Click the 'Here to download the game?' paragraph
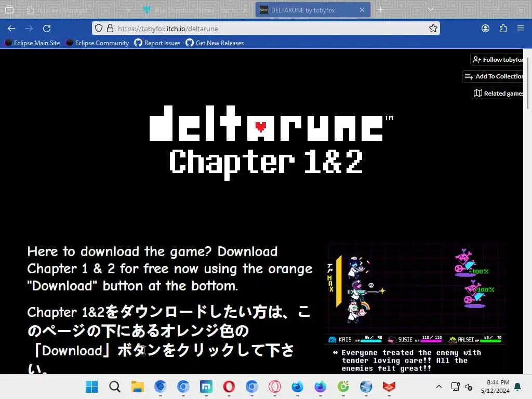 (x=170, y=269)
